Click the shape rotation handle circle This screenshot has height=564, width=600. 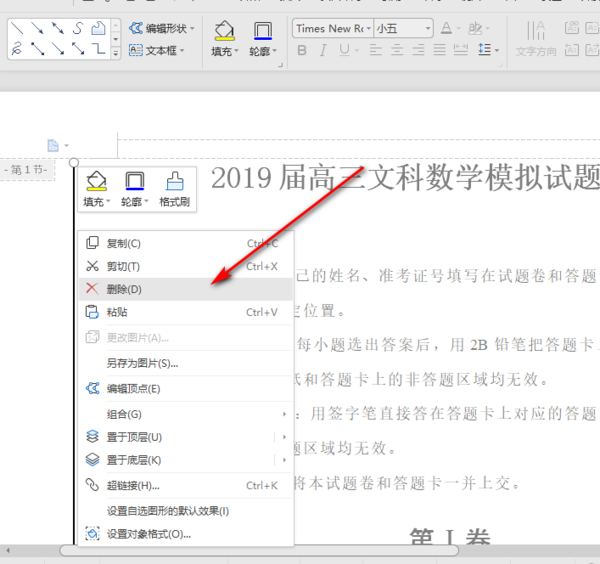pyautogui.click(x=74, y=163)
